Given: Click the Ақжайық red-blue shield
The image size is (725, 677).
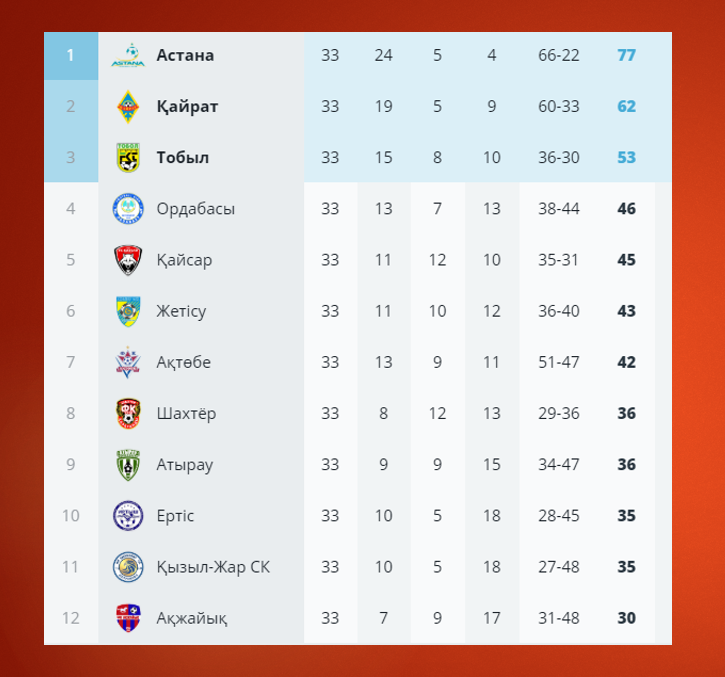Looking at the screenshot, I should [128, 618].
